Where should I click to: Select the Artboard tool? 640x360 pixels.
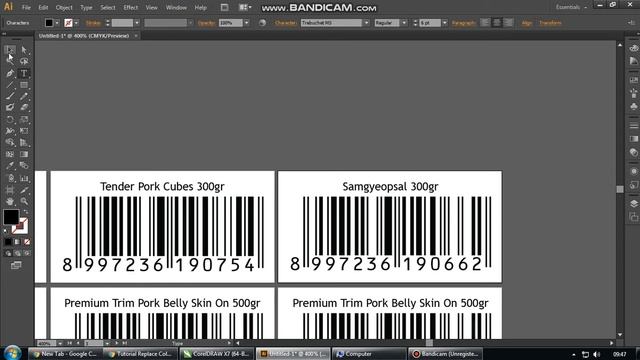point(10,190)
